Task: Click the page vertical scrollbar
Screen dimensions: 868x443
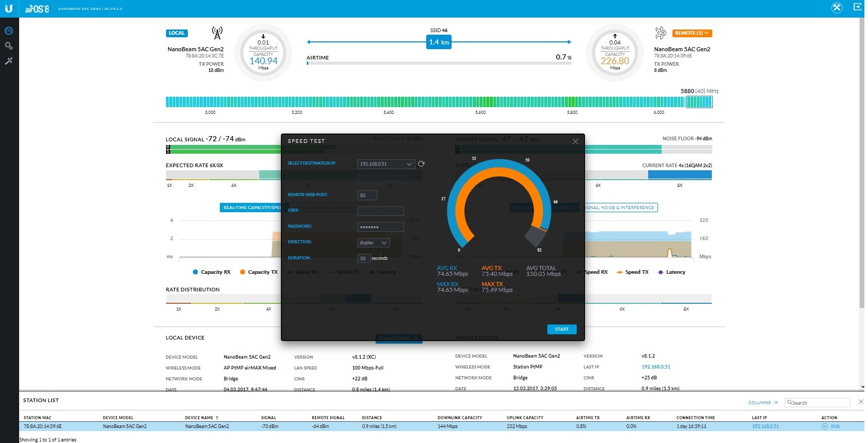Action: click(x=861, y=163)
